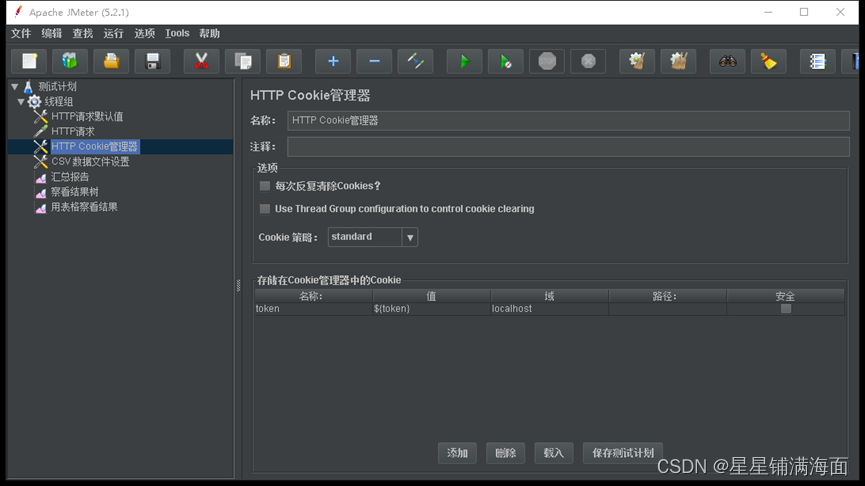Click the 名称 column header
The width and height of the screenshot is (865, 486).
[313, 296]
